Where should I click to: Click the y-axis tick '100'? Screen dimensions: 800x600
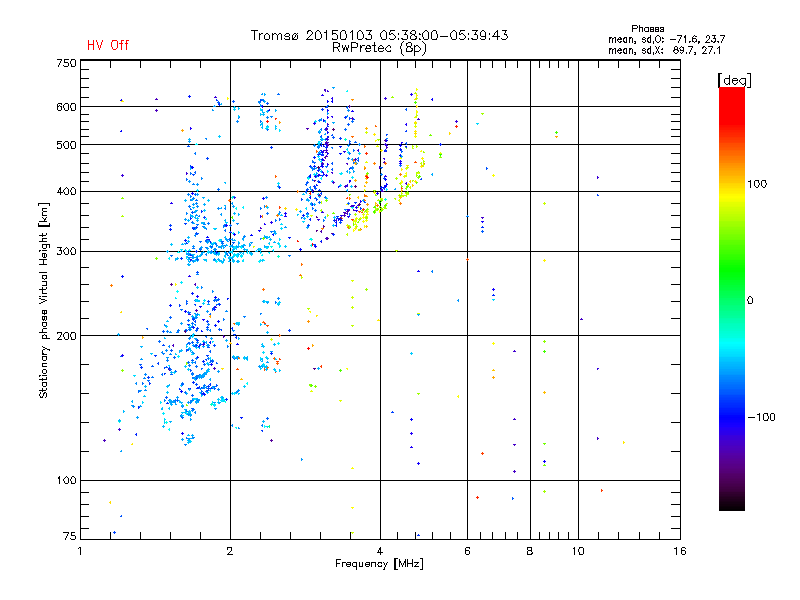click(66, 481)
